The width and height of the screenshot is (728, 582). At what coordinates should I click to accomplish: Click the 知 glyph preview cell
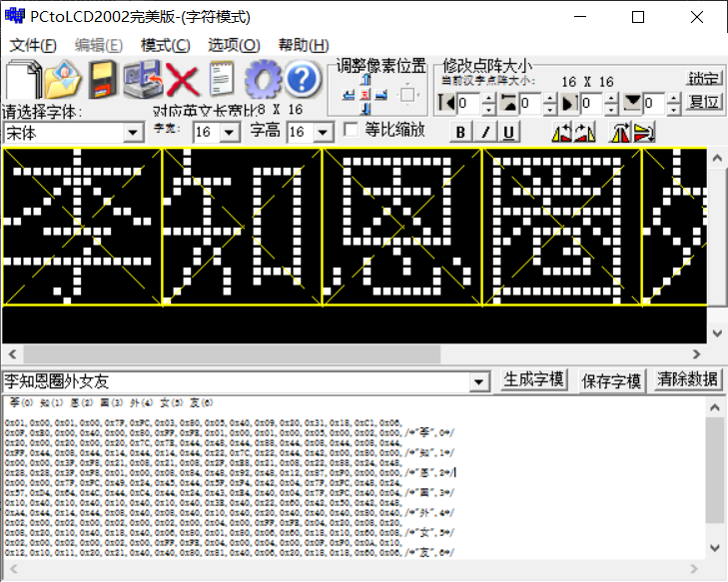click(x=242, y=227)
